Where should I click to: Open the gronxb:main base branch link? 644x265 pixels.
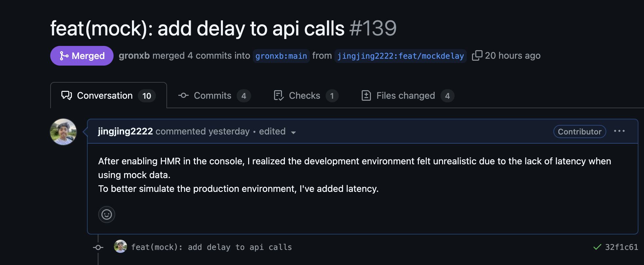(281, 56)
